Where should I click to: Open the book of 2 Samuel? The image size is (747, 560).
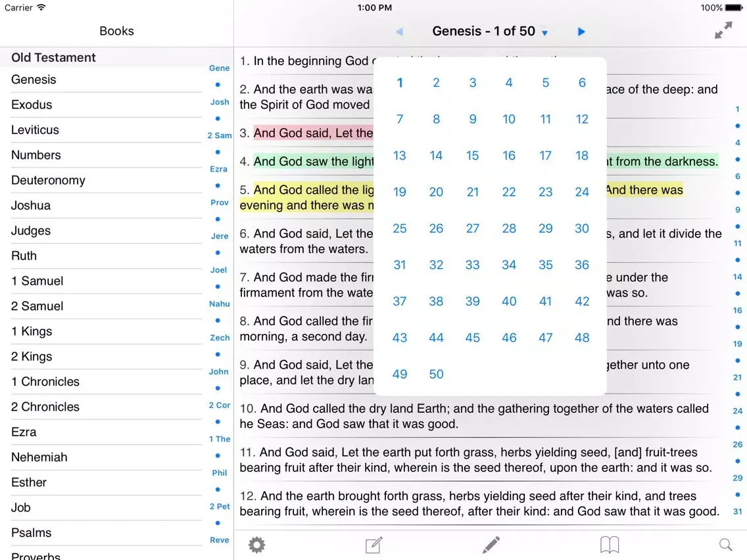click(107, 306)
